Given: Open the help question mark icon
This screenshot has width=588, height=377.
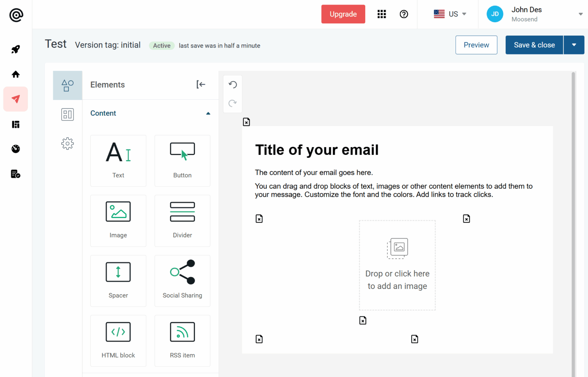Looking at the screenshot, I should (404, 14).
